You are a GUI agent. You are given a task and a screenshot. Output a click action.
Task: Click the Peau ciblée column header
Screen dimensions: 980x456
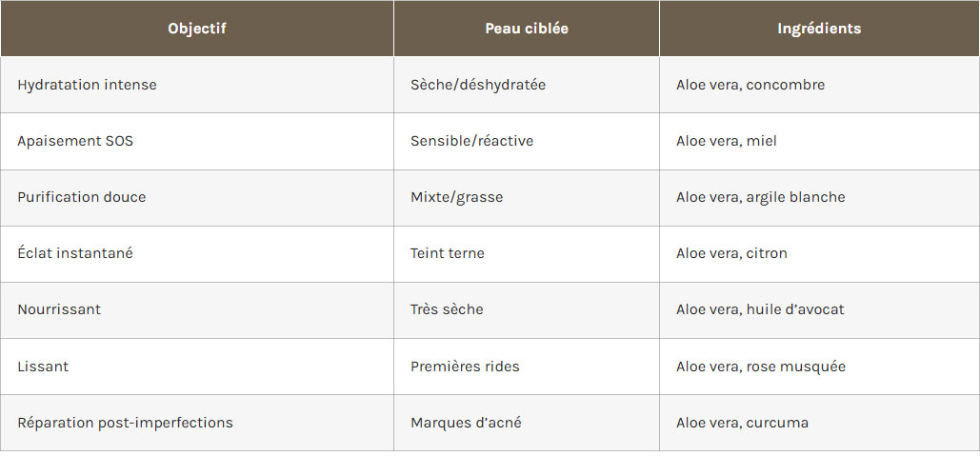point(526,29)
